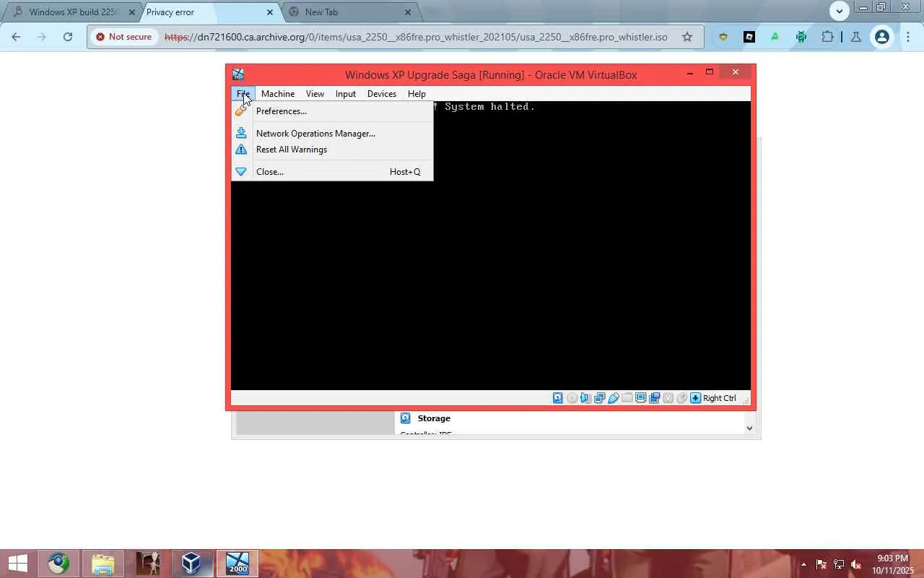Click the keyboard capture arrow indicator
924x578 pixels.
695,398
